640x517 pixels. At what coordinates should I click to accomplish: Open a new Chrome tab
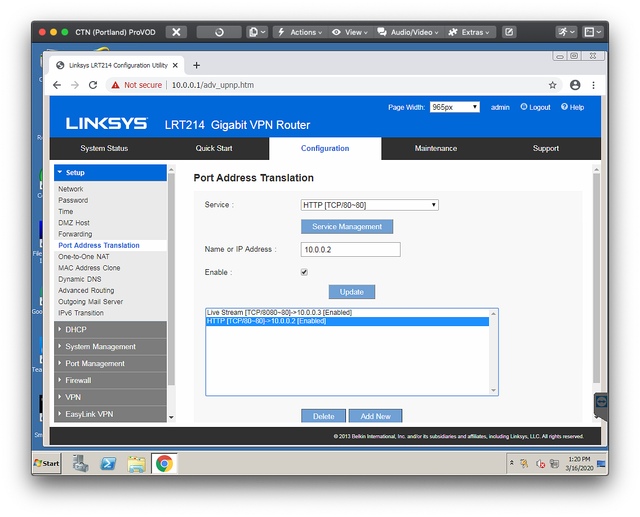point(196,65)
